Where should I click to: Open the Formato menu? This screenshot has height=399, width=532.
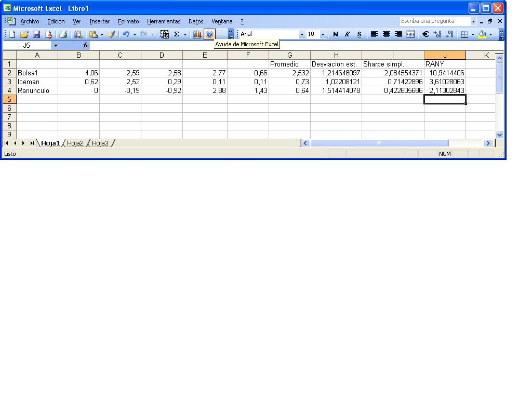128,21
